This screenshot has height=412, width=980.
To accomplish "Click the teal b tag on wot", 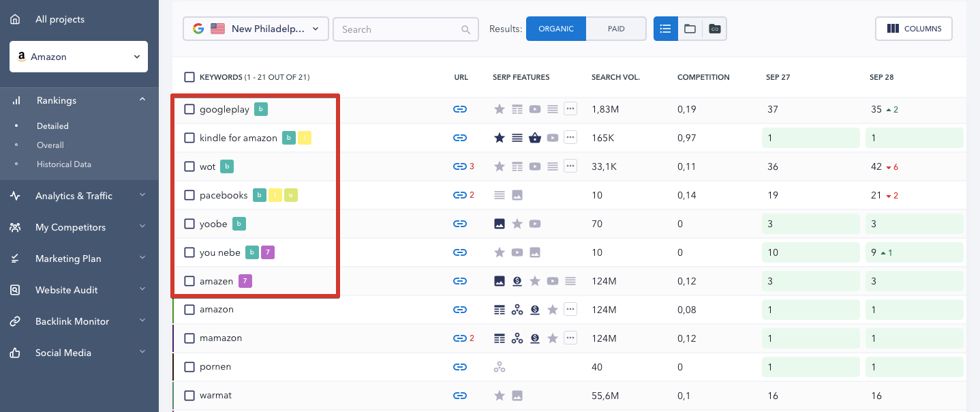I will [x=227, y=166].
